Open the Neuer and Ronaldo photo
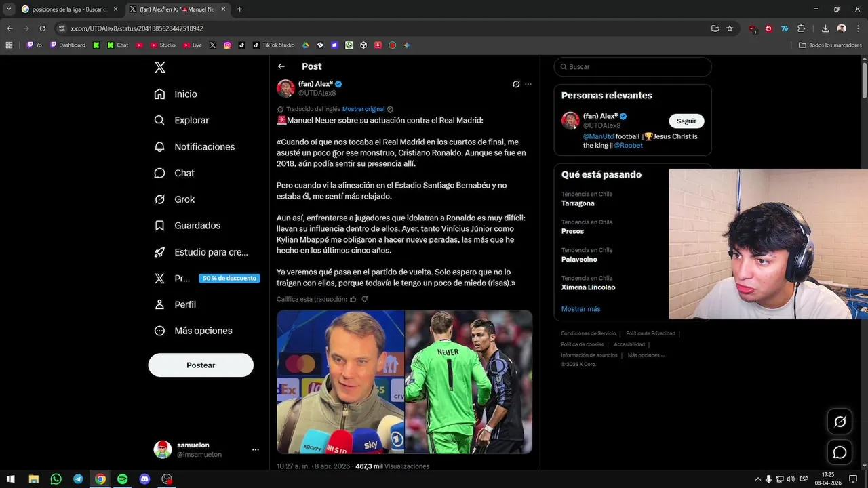This screenshot has width=868, height=488. (469, 382)
